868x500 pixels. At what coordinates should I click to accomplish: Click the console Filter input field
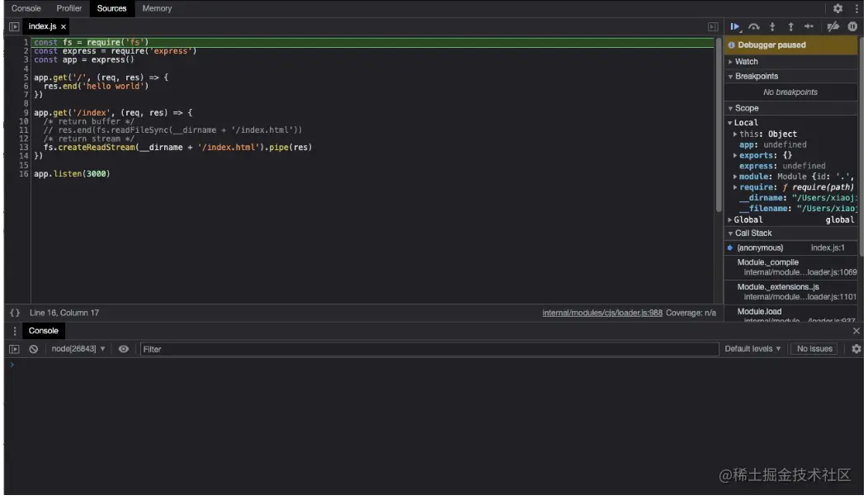coord(428,349)
